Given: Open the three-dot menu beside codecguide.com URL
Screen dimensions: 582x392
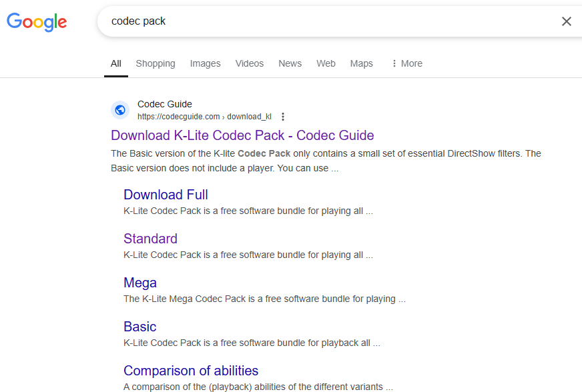Looking at the screenshot, I should (283, 117).
